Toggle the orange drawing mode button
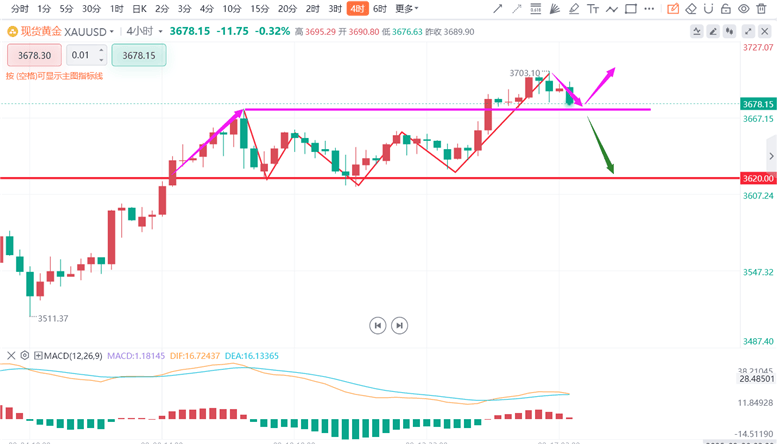The image size is (777, 444). [673, 9]
